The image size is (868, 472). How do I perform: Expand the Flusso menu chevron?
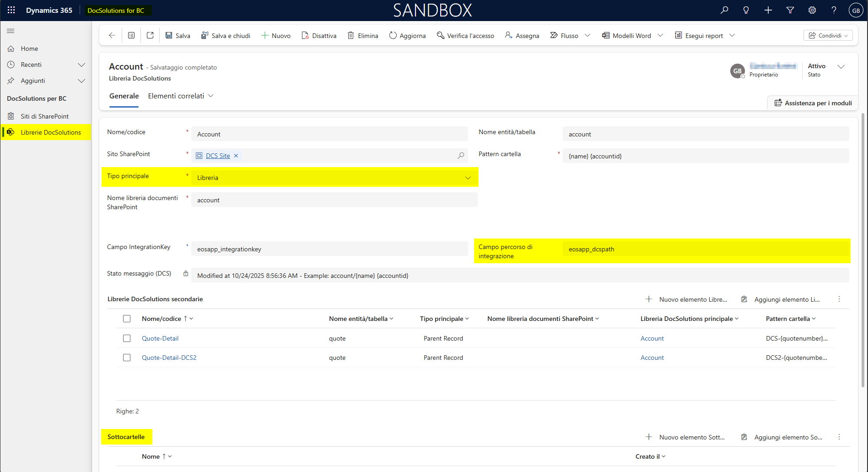pyautogui.click(x=588, y=36)
